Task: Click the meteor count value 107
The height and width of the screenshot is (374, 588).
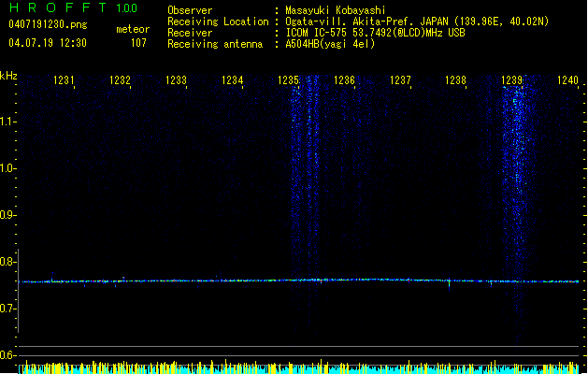Action: (138, 43)
